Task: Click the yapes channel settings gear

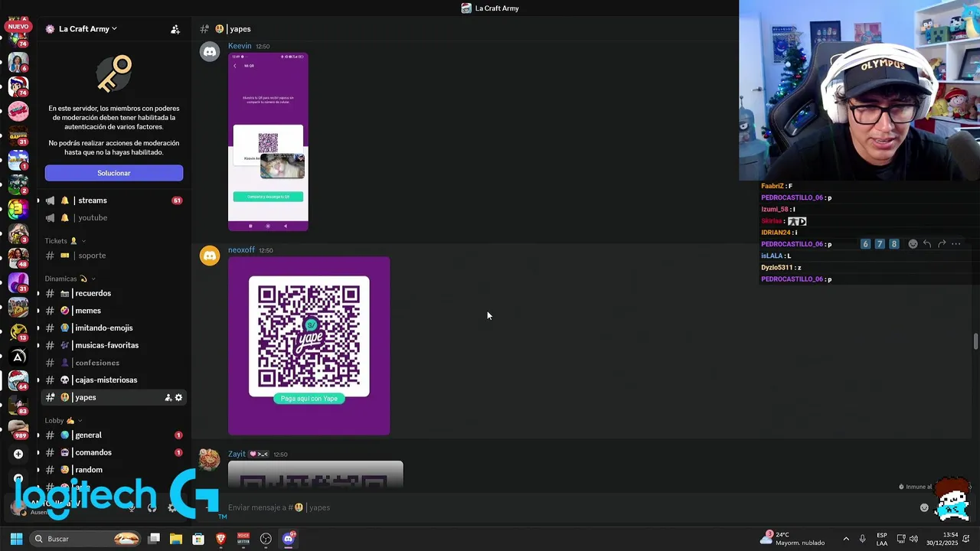Action: point(178,397)
